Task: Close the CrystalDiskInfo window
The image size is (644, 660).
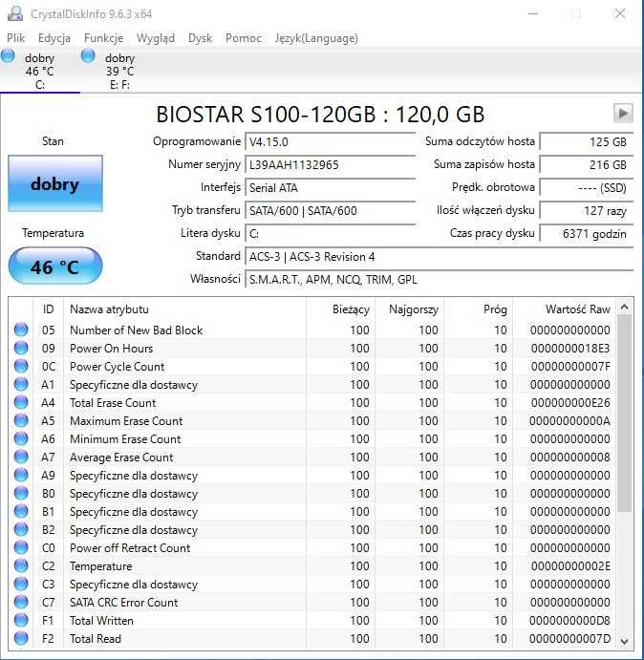Action: click(619, 13)
